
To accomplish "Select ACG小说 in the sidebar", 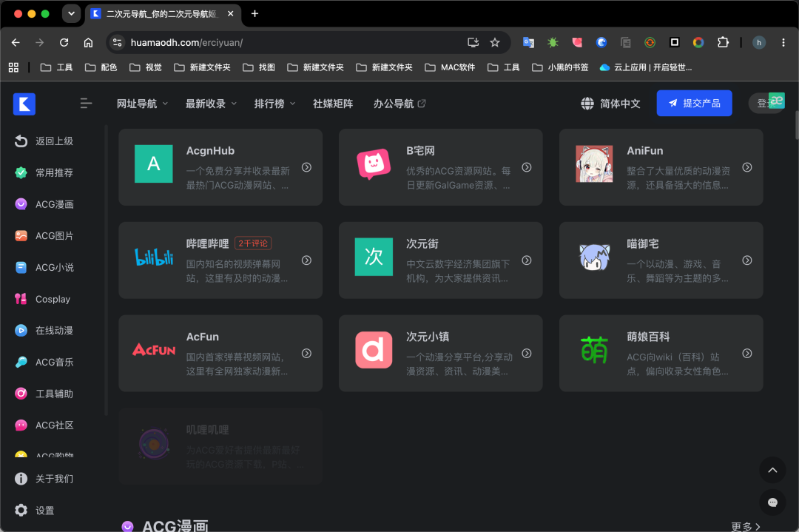I will [45, 268].
